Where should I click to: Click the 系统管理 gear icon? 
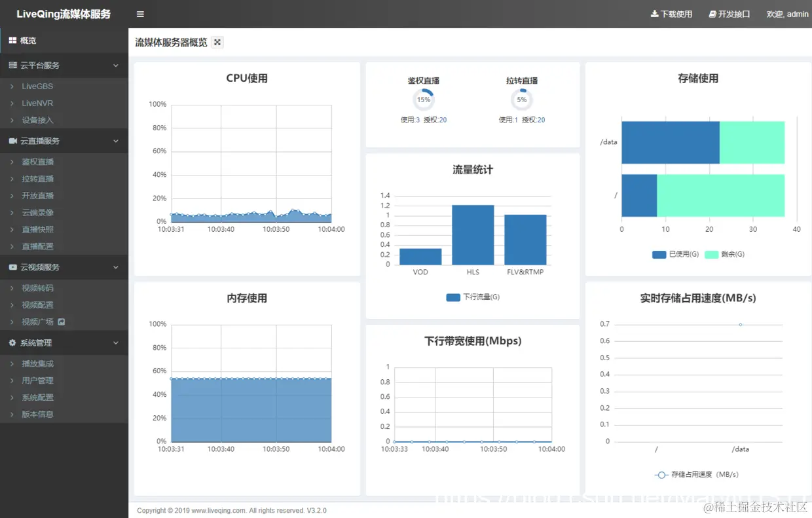coord(13,342)
